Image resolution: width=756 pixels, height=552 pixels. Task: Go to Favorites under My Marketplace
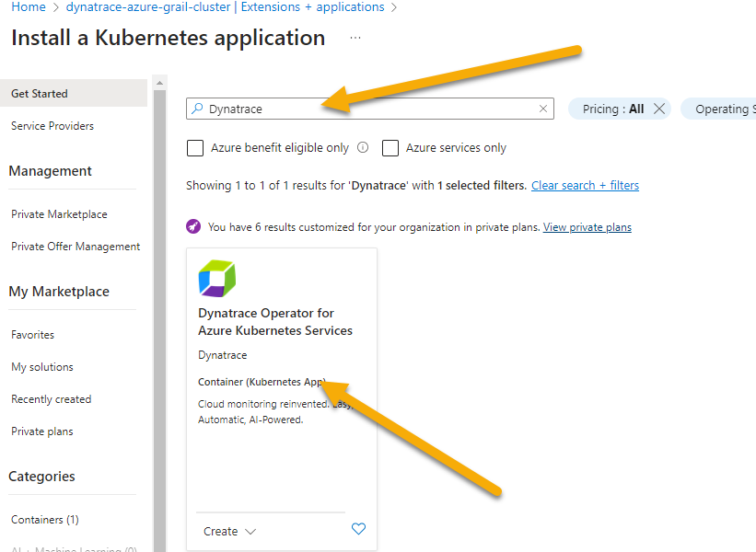coord(32,335)
